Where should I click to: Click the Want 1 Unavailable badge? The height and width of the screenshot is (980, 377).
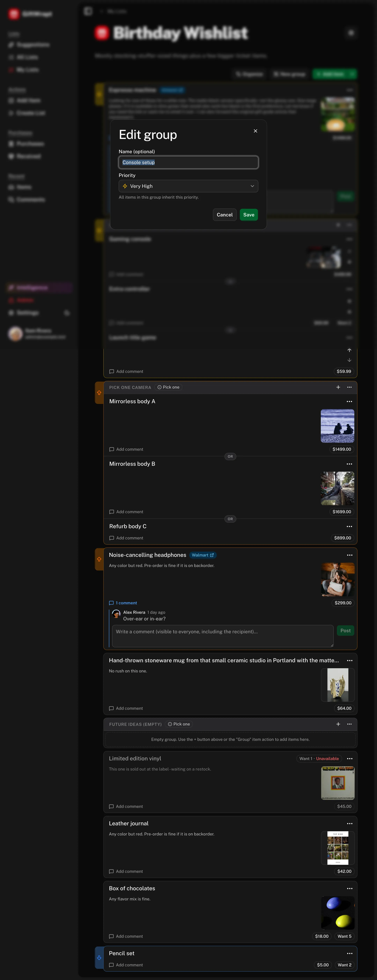point(319,759)
